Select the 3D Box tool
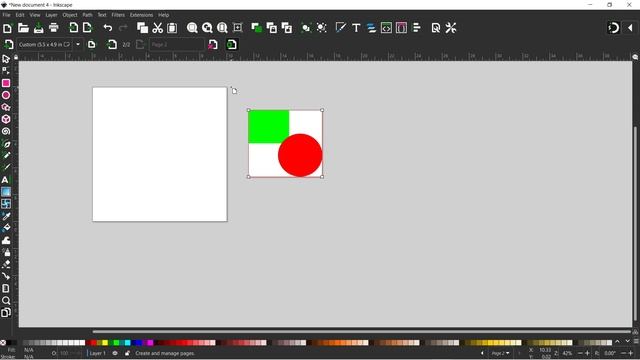 tap(6, 119)
